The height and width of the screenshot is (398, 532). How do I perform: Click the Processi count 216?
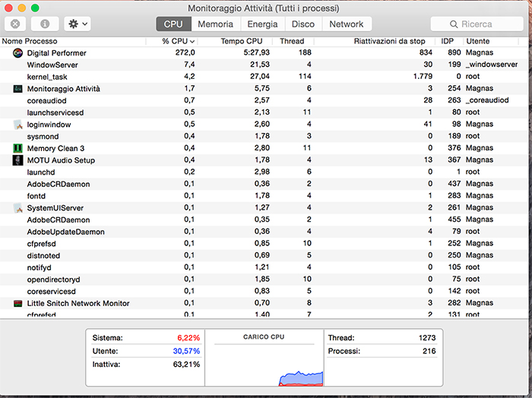point(429,351)
